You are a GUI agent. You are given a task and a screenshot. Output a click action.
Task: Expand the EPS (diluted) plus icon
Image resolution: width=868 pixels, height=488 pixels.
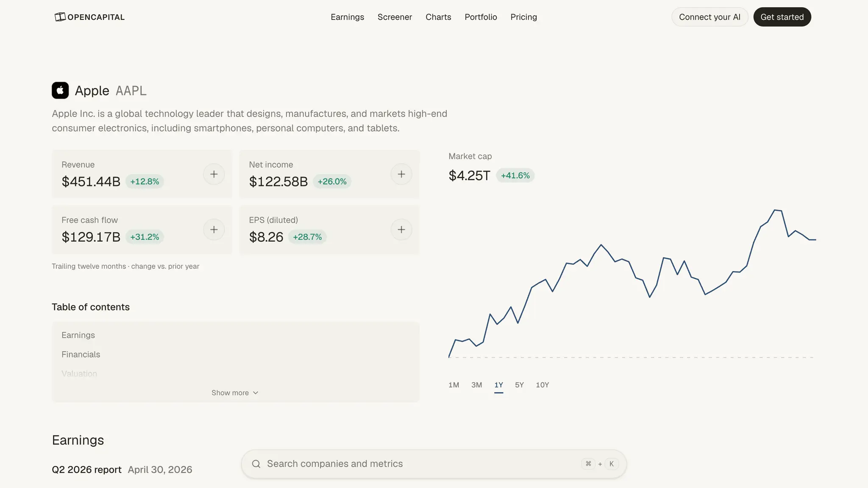point(401,230)
